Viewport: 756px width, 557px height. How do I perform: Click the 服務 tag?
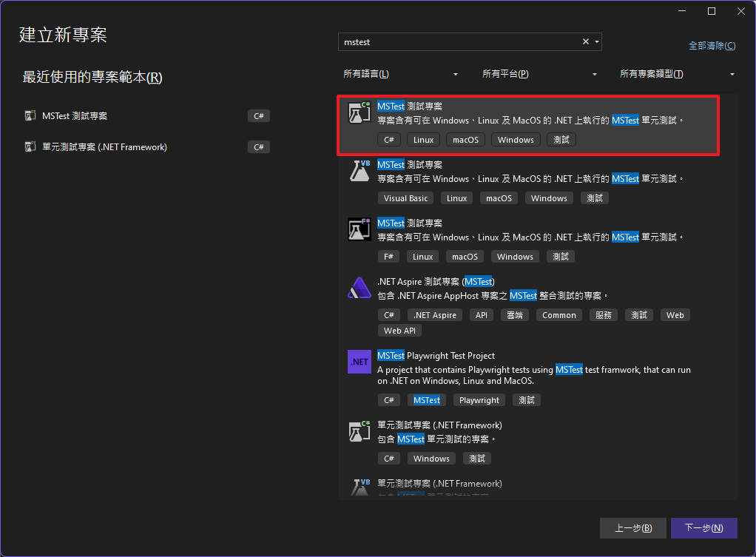point(603,315)
